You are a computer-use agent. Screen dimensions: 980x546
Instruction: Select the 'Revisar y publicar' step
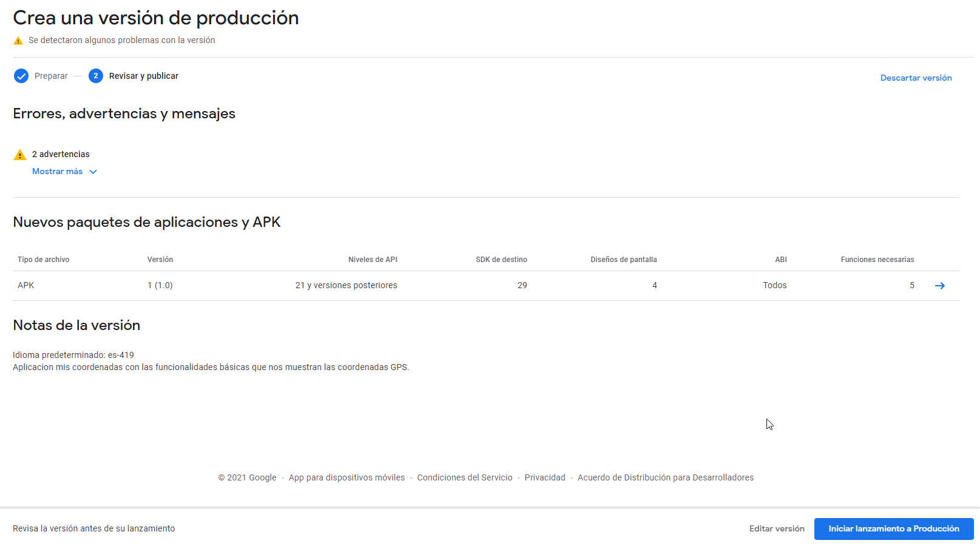click(144, 76)
